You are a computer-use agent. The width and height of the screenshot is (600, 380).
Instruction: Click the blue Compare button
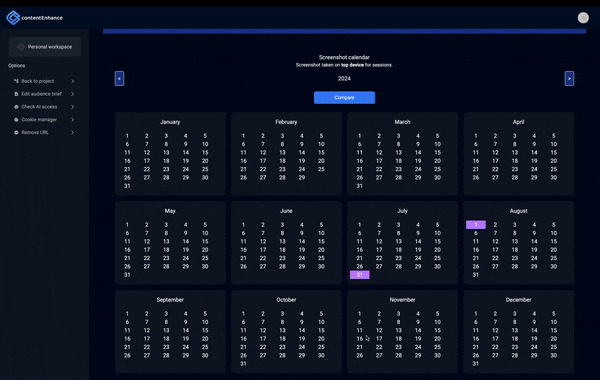(344, 98)
